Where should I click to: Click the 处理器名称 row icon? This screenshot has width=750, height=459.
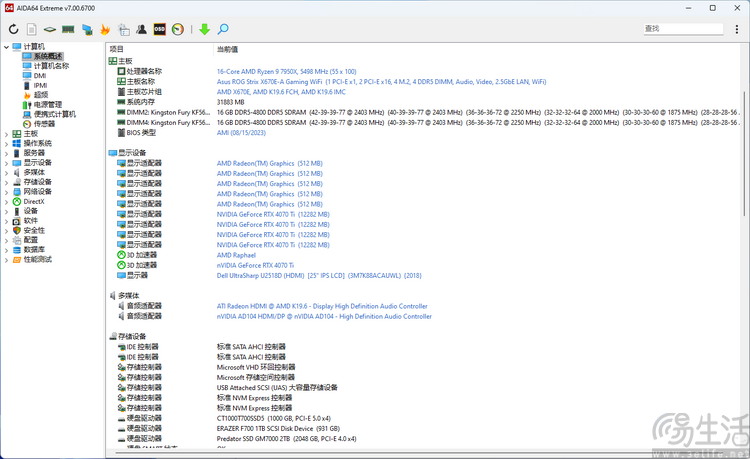121,71
